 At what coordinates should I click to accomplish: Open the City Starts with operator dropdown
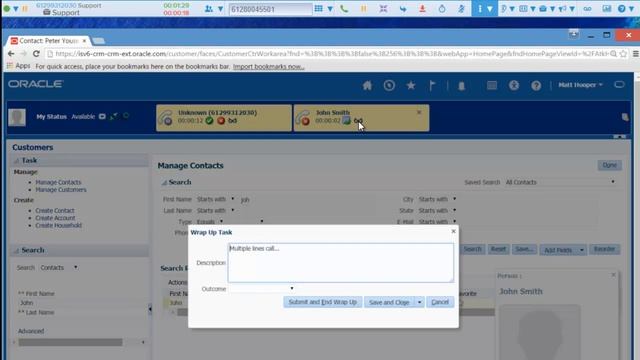(454, 199)
